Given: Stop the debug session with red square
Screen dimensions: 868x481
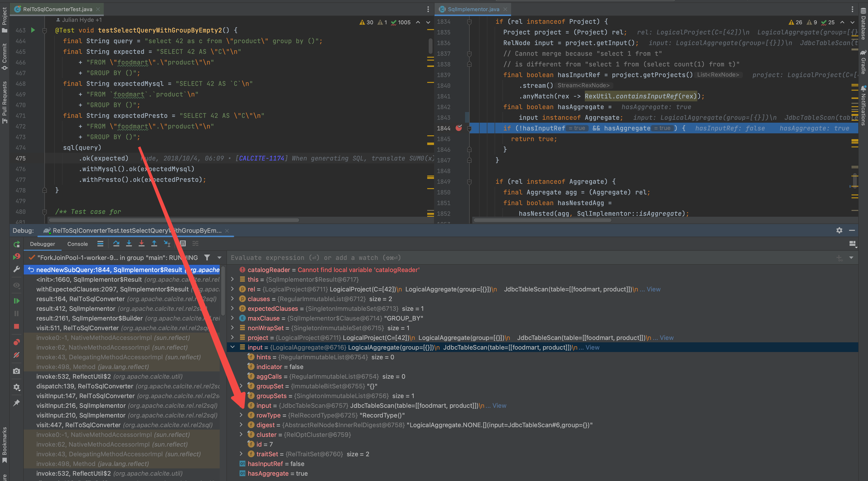Looking at the screenshot, I should [16, 326].
